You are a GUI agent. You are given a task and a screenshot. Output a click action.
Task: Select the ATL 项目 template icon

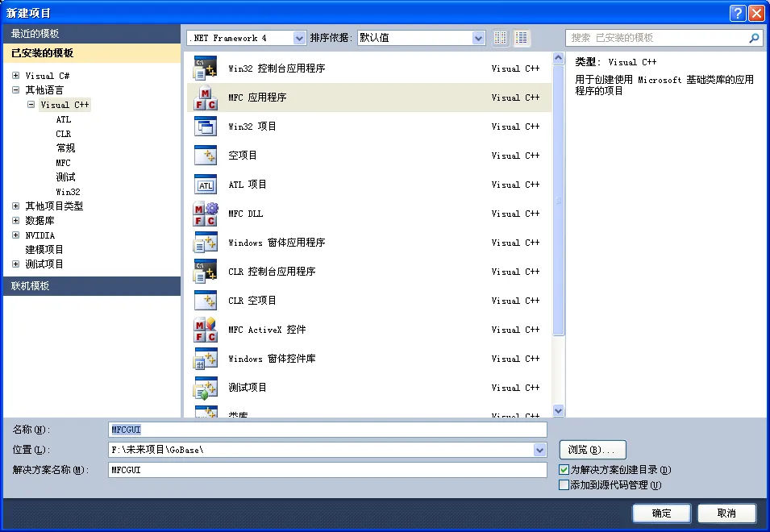click(206, 185)
